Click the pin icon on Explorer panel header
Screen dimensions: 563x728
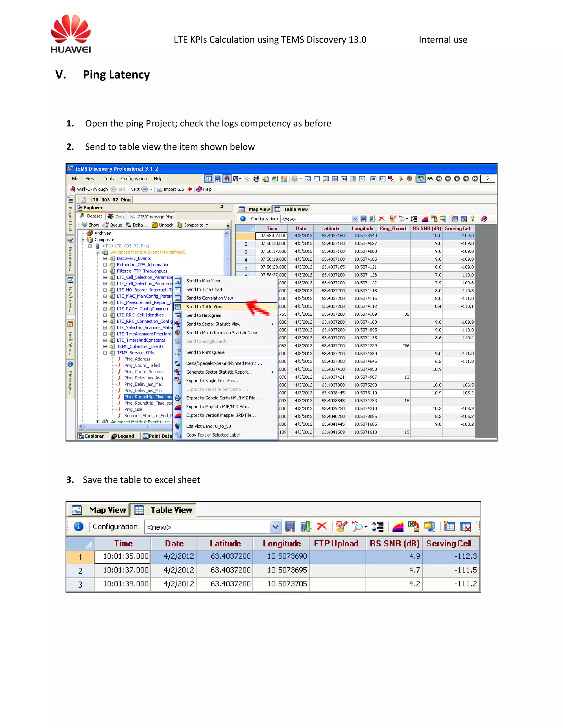(x=222, y=207)
